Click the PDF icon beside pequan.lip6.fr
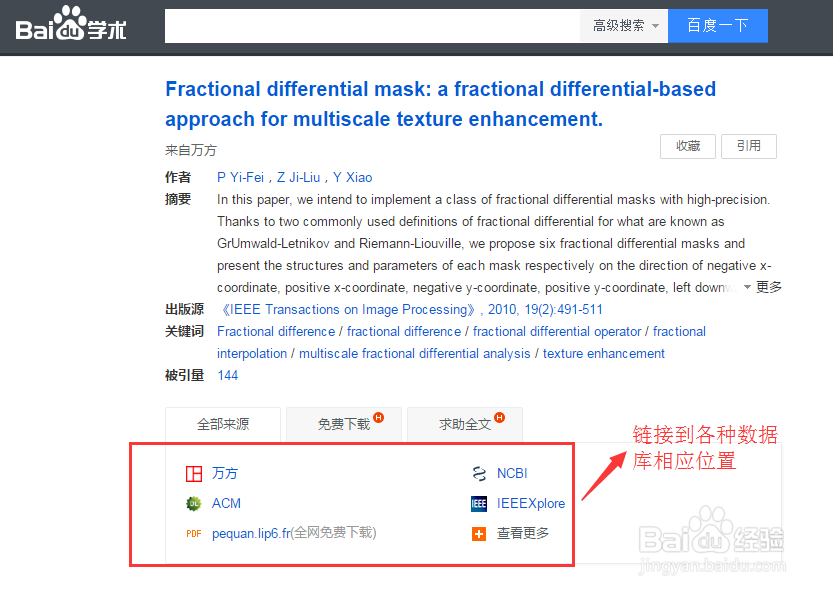833x595 pixels. 193,533
